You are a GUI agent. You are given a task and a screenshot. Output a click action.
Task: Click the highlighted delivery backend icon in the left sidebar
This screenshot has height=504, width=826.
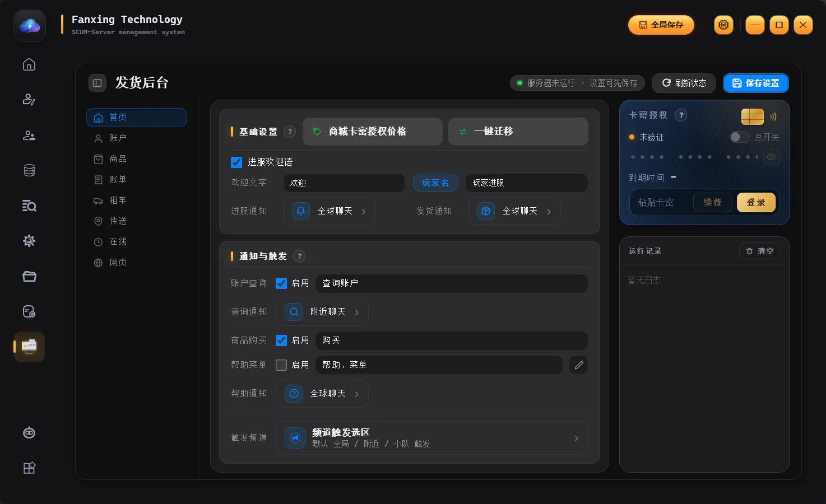coord(29,347)
